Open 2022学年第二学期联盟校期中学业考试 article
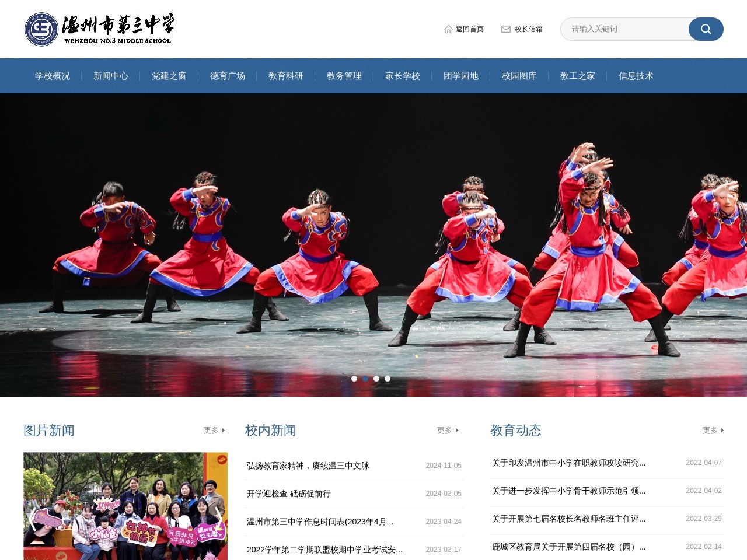The width and height of the screenshot is (747, 560). [325, 549]
